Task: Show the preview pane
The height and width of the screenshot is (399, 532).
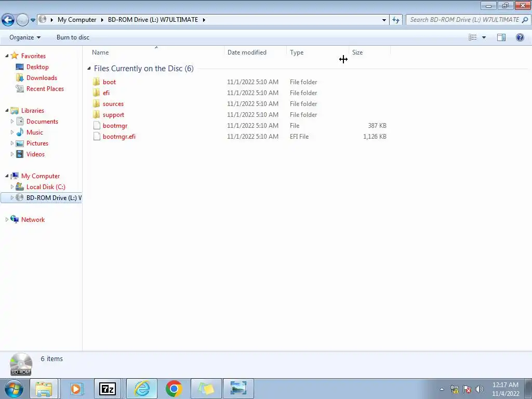Action: [x=501, y=37]
